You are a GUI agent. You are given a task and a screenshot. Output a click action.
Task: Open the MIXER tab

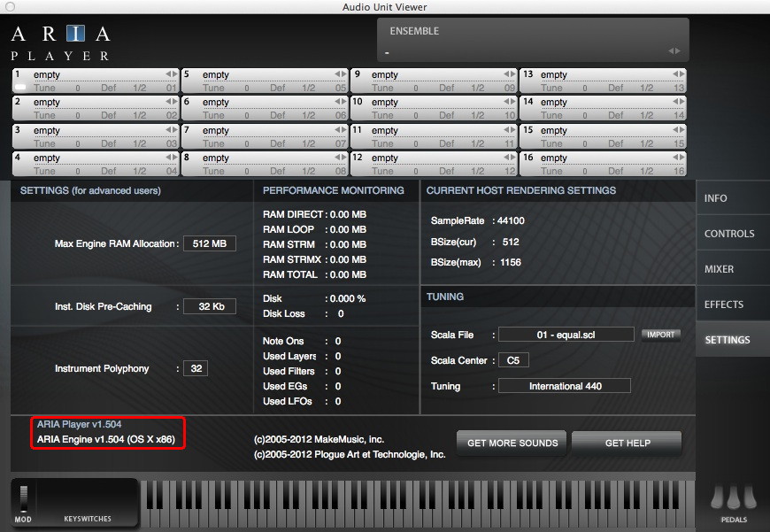[x=719, y=269]
